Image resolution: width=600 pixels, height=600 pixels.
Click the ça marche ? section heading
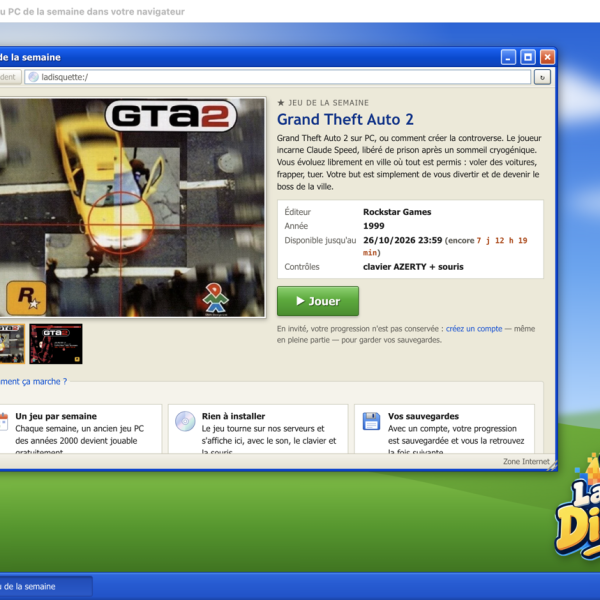pos(34,382)
